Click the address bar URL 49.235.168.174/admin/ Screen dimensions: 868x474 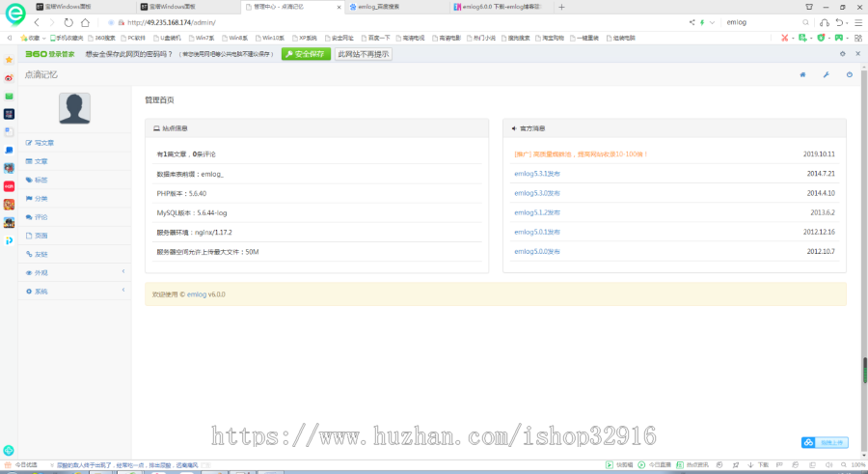point(172,23)
